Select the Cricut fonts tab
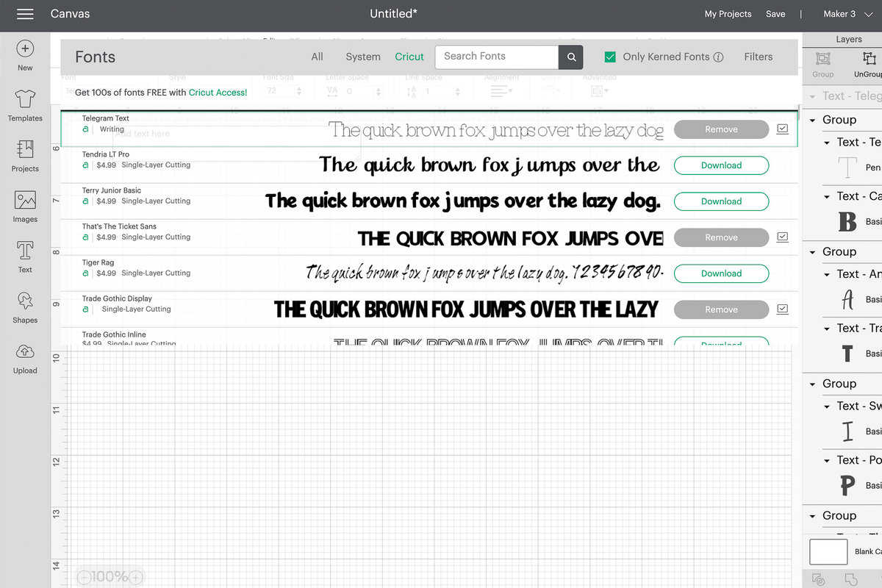 (x=409, y=57)
